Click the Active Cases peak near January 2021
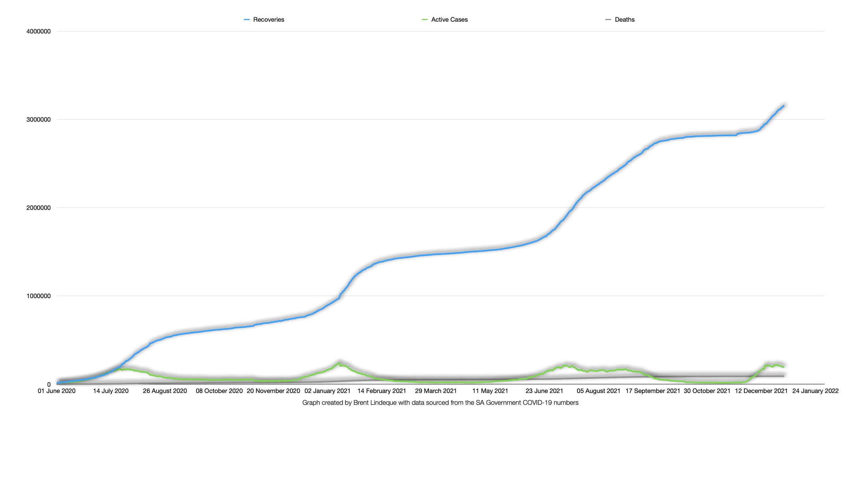This screenshot has width=868, height=493. click(x=339, y=363)
